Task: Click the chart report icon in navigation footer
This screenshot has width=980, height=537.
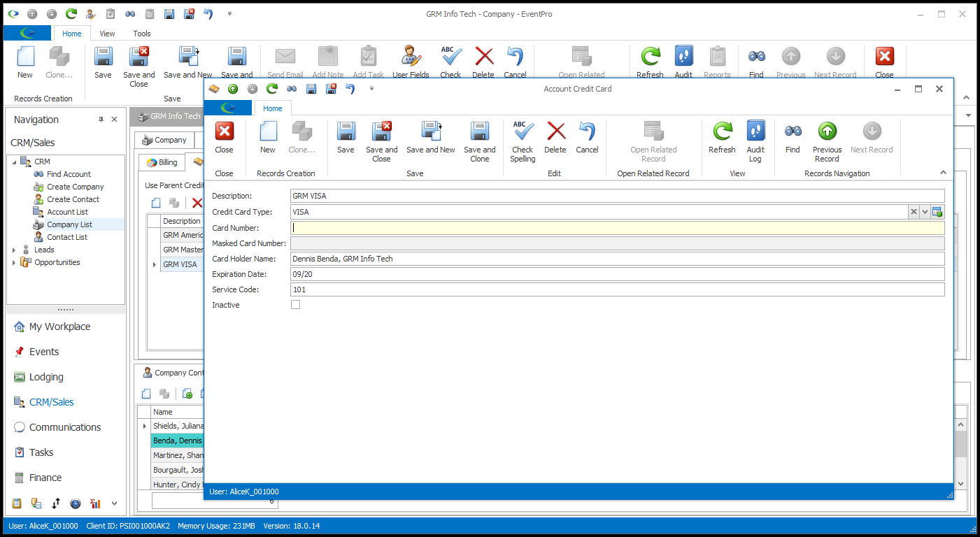Action: pyautogui.click(x=95, y=503)
